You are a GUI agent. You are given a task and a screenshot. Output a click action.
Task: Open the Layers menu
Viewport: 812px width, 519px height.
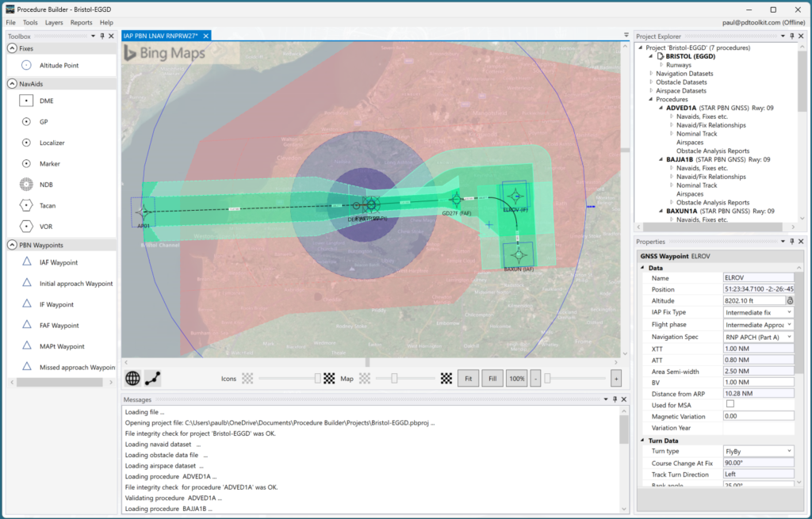[54, 22]
